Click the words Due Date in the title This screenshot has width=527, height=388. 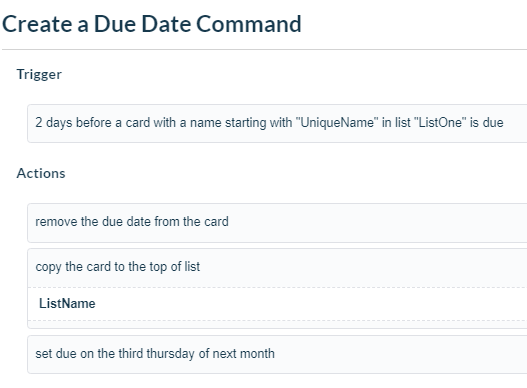tap(142, 24)
